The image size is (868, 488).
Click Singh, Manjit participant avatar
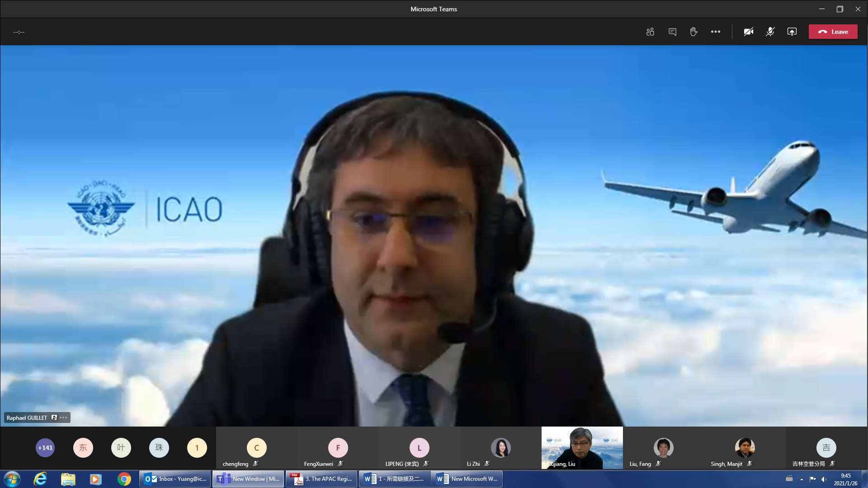coord(745,448)
